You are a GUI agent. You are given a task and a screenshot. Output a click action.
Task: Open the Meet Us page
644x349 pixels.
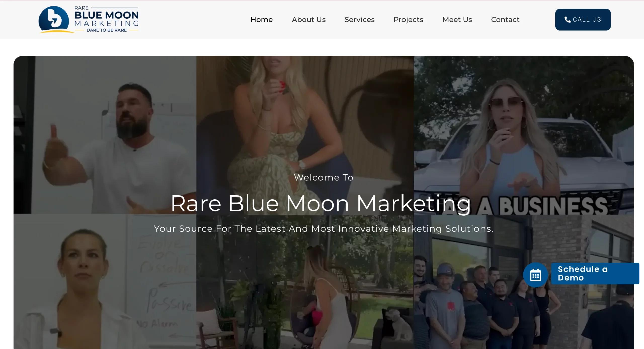[457, 20]
